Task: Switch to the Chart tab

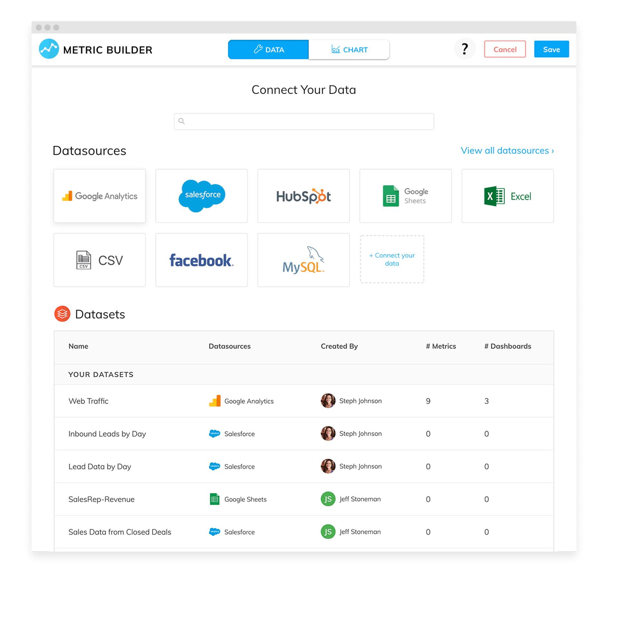Action: (349, 49)
